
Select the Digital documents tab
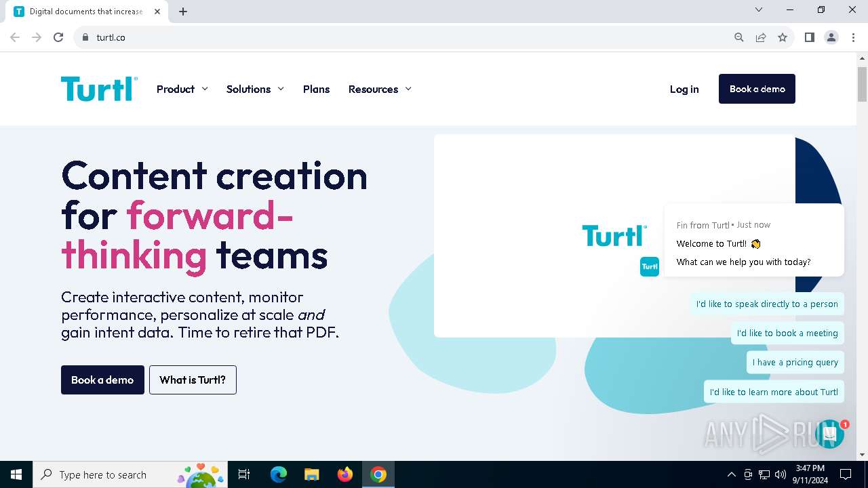(x=88, y=12)
